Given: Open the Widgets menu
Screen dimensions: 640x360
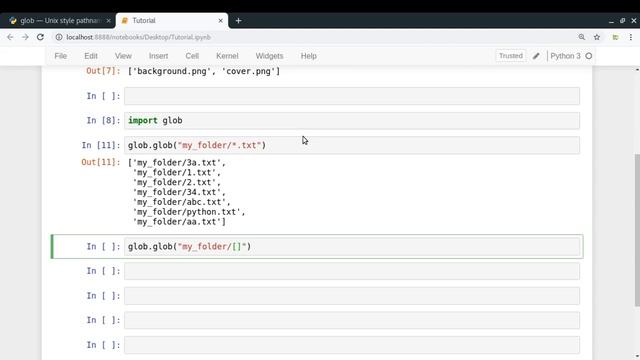Looking at the screenshot, I should (x=269, y=56).
